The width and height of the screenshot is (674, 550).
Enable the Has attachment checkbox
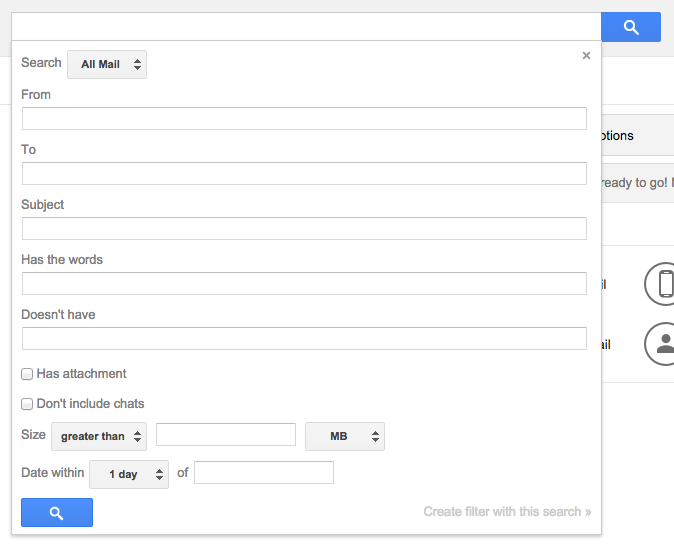coord(27,374)
